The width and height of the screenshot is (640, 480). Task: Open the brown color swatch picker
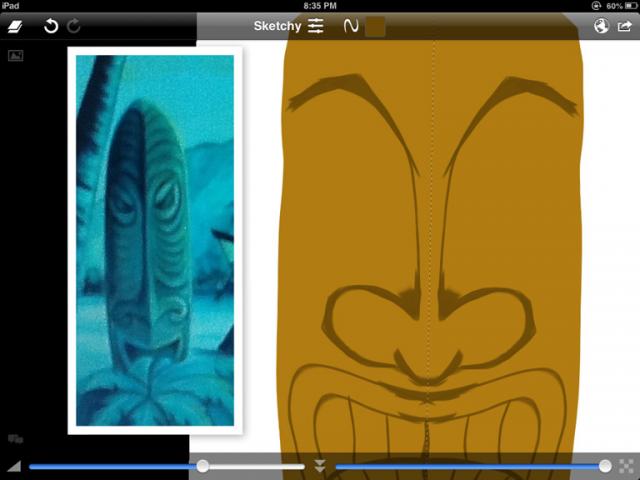point(375,27)
